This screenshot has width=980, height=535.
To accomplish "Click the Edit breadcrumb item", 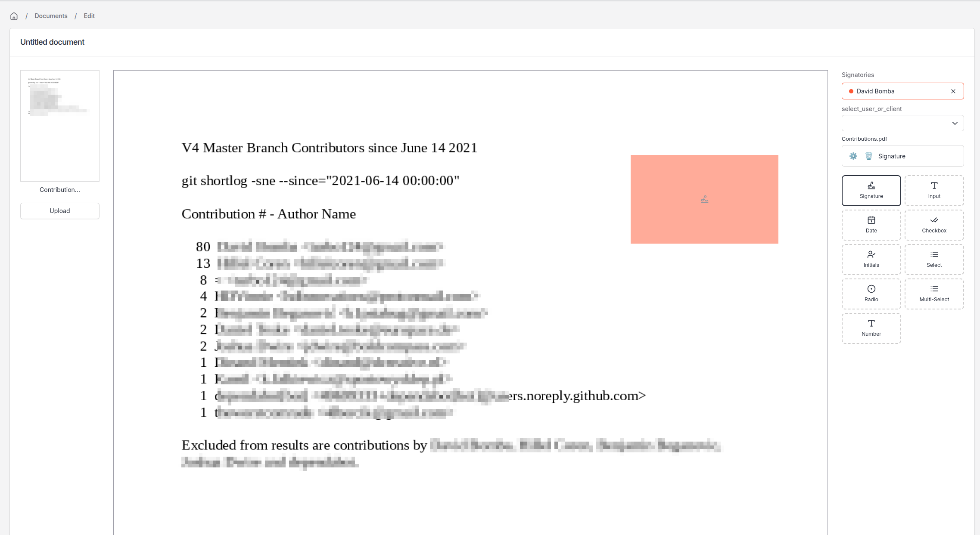I will [89, 16].
